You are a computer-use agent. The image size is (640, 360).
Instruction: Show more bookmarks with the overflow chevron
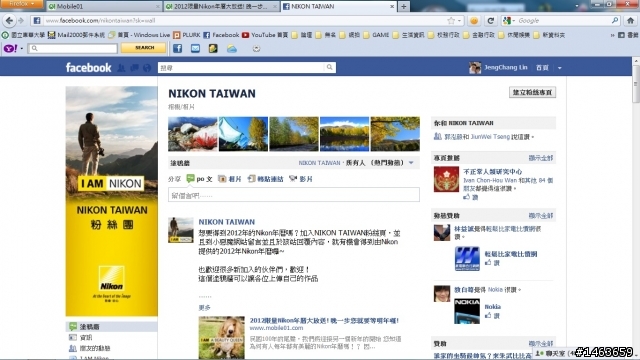(x=612, y=35)
